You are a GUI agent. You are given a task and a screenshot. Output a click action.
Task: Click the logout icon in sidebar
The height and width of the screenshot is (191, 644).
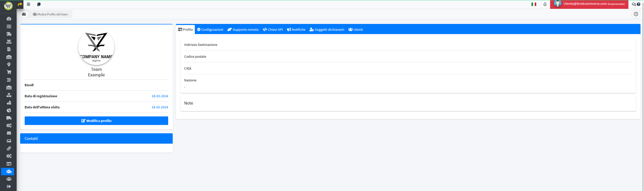[9, 186]
